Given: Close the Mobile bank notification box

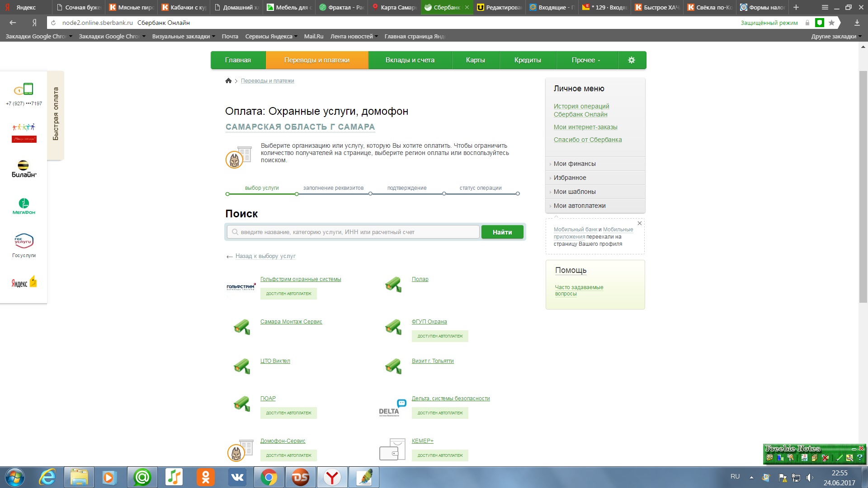Looking at the screenshot, I should (x=639, y=223).
